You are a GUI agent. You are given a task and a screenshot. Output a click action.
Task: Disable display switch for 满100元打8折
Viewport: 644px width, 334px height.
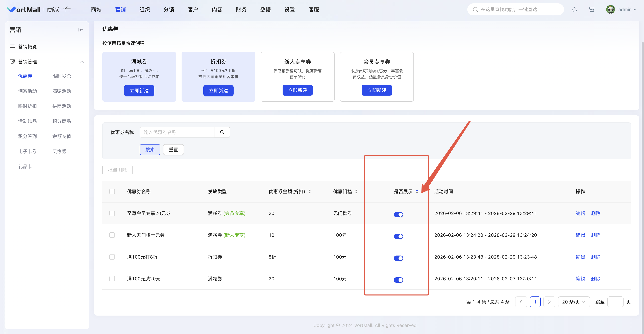[x=398, y=258]
